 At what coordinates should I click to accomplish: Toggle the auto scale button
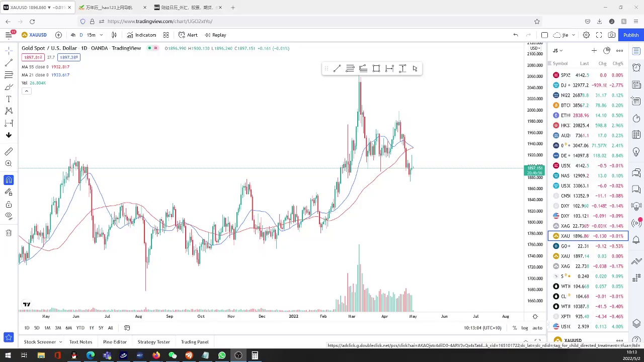(x=537, y=328)
